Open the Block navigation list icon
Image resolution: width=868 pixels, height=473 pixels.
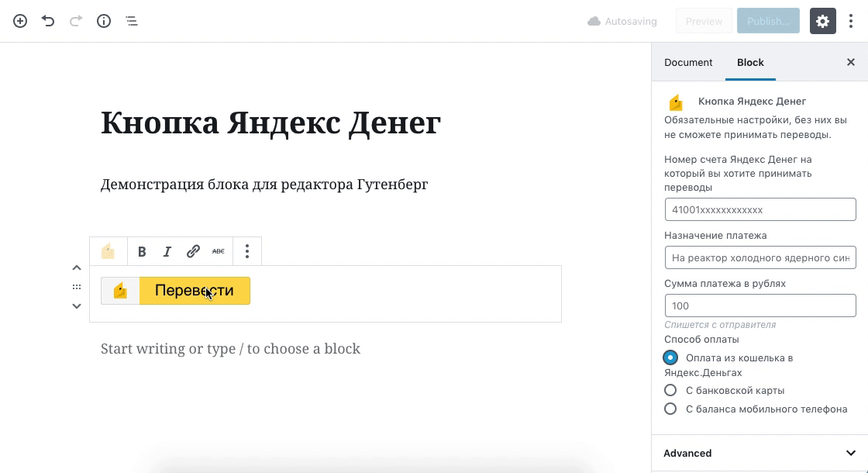click(132, 21)
